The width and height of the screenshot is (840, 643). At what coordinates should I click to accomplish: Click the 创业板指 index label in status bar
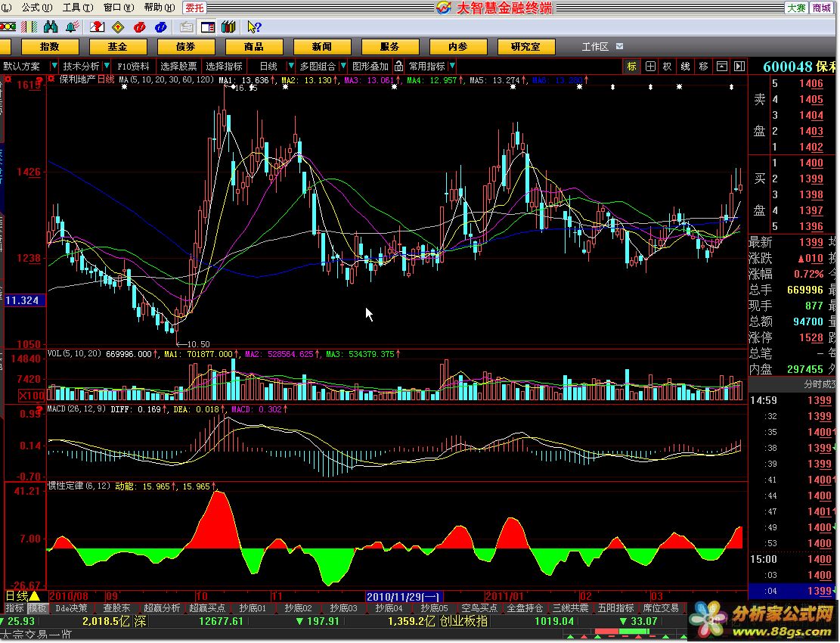click(x=464, y=622)
